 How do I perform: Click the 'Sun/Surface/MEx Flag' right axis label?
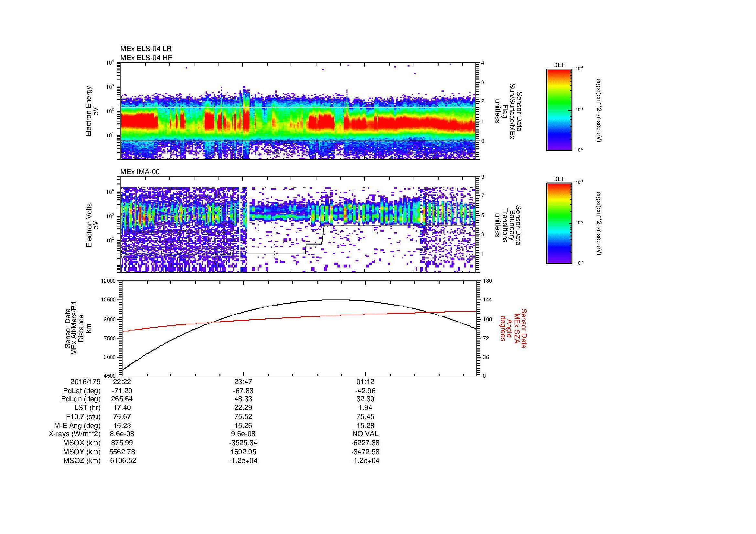pyautogui.click(x=509, y=111)
